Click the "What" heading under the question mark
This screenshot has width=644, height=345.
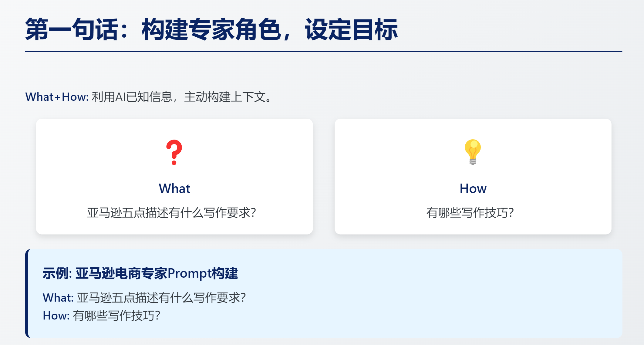pos(174,188)
